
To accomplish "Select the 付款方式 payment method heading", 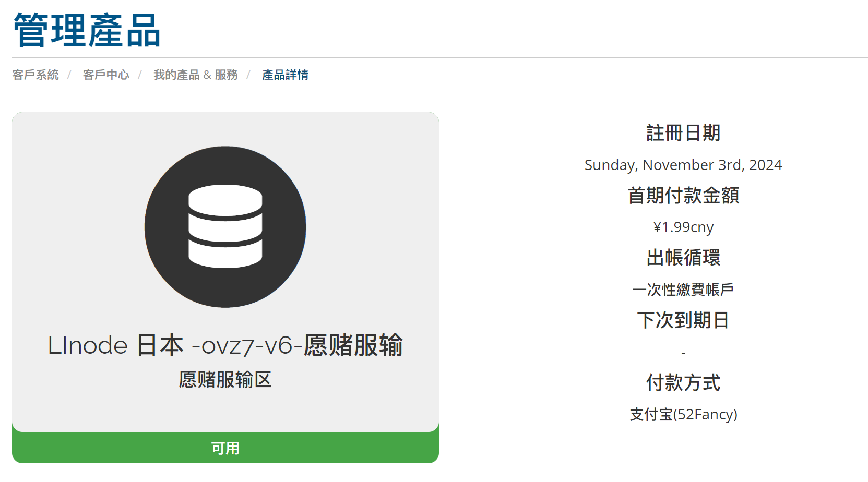I will (x=683, y=383).
